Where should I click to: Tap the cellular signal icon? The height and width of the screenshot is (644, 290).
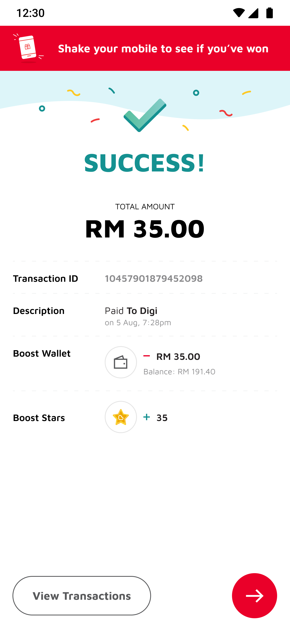(x=253, y=13)
